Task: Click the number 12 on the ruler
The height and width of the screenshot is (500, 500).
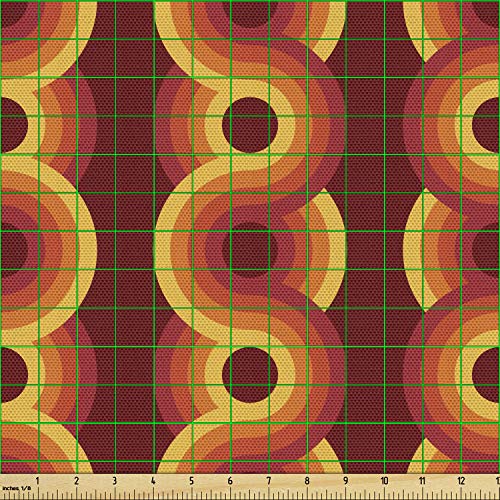Action: (461, 481)
